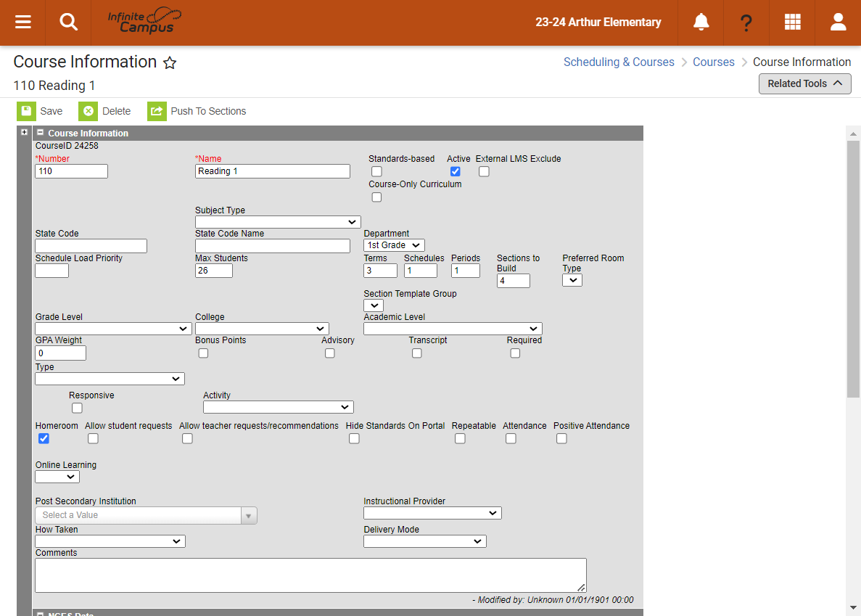
Task: Enable the Attendance checkbox
Action: 511,439
